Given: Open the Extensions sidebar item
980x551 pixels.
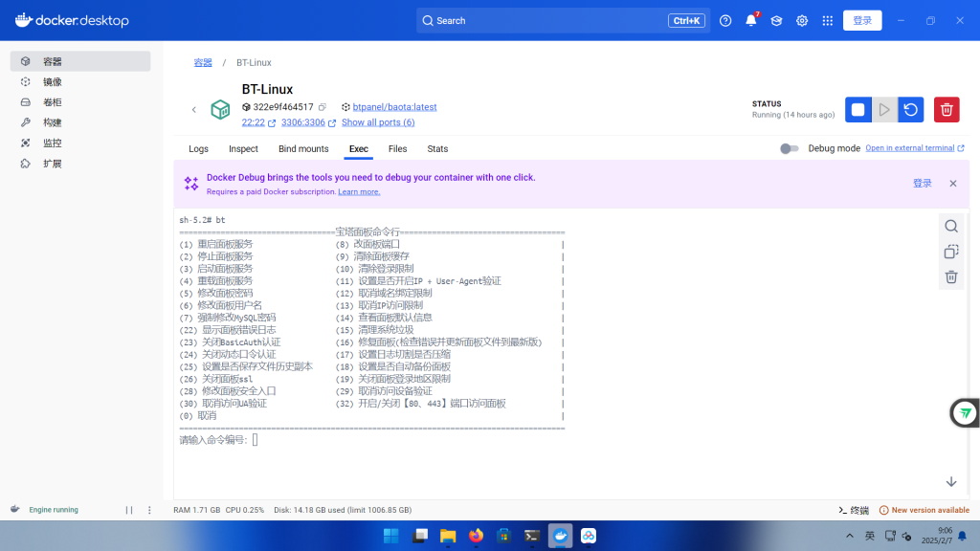Looking at the screenshot, I should 80,164.
